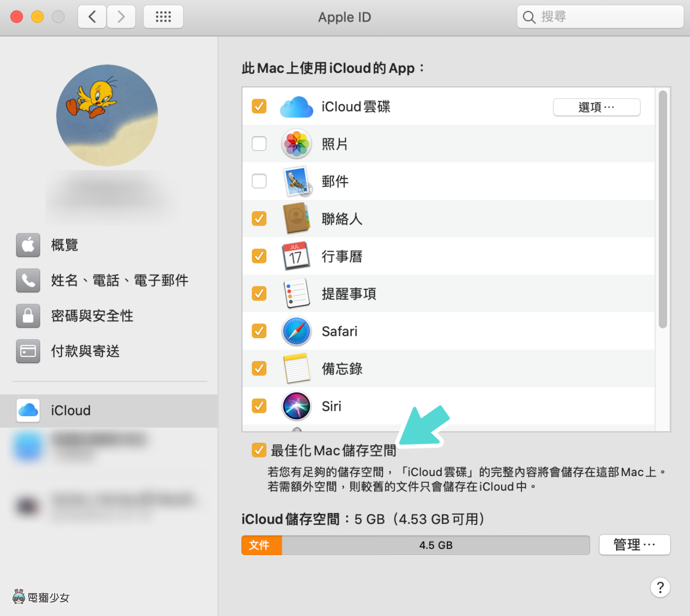Open help with the question mark button
690x616 pixels.
tap(660, 587)
